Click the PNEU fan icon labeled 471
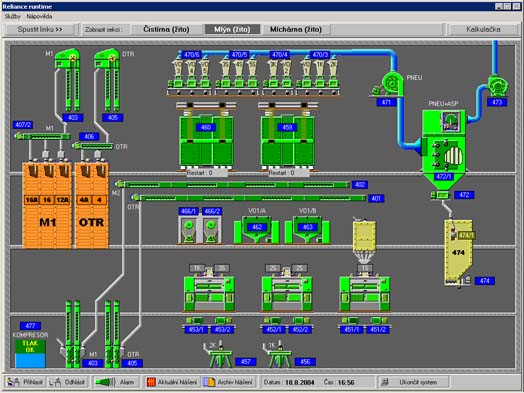 point(389,85)
